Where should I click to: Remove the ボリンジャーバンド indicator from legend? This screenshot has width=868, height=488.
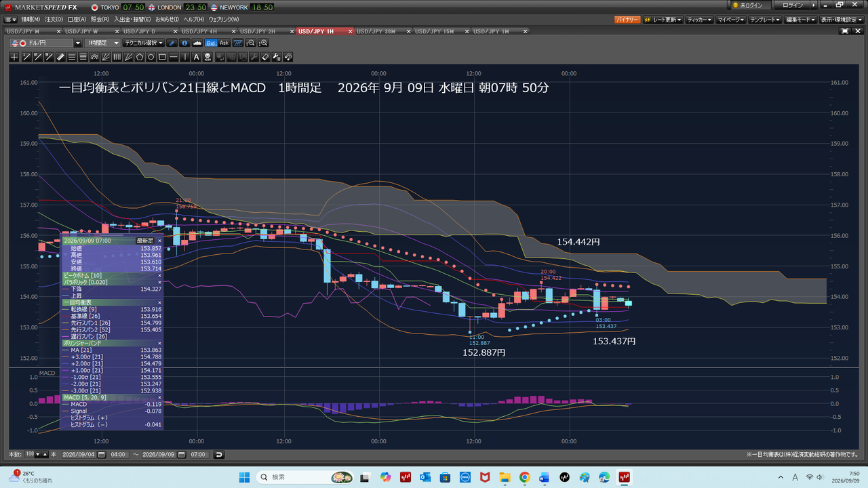pos(160,343)
